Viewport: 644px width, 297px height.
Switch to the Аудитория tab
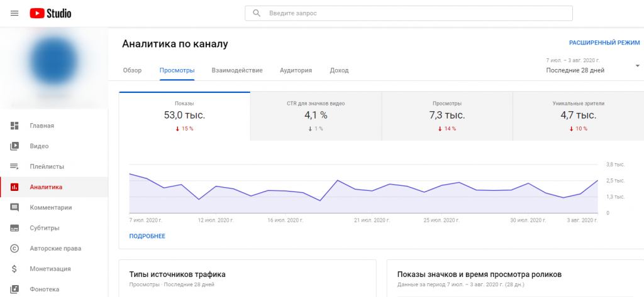296,70
